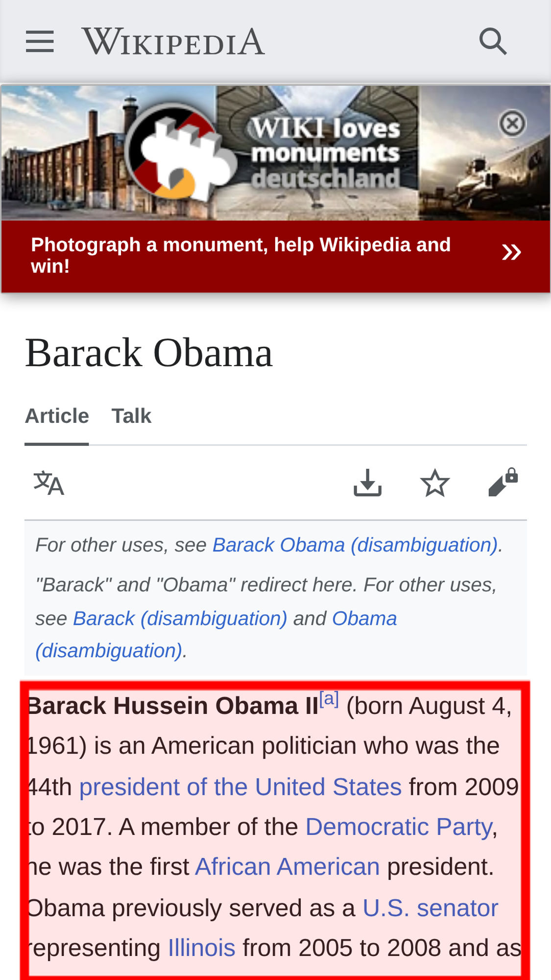Open the hamburger main menu
Image resolution: width=551 pixels, height=980 pixels.
(x=40, y=41)
